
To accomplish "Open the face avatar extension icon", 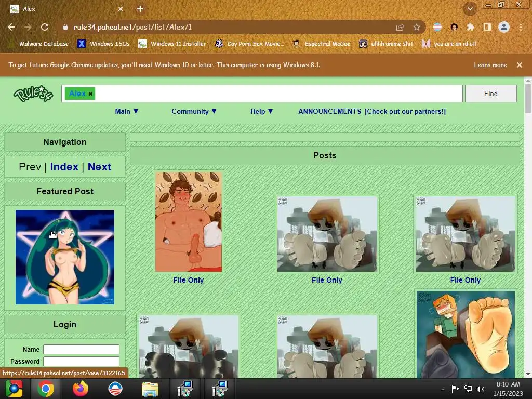I will pyautogui.click(x=454, y=27).
